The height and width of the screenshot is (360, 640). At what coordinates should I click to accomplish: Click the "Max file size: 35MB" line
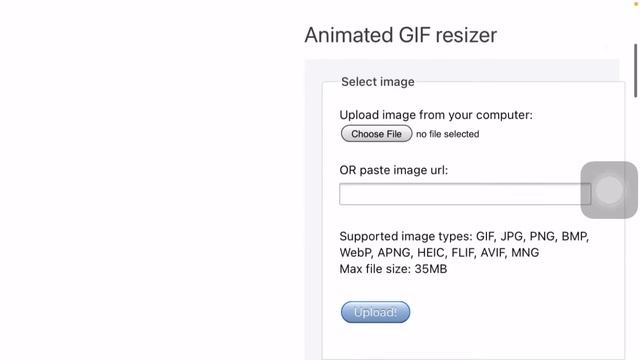[393, 269]
